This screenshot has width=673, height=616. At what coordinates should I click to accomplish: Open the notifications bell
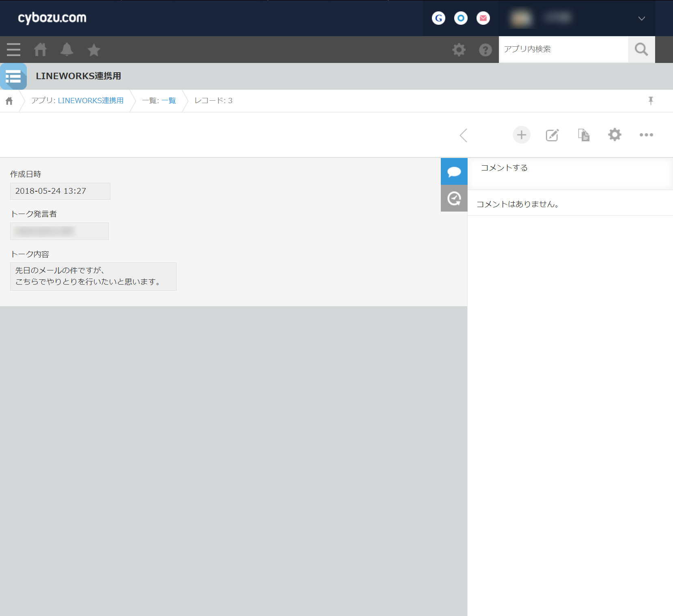(x=67, y=50)
